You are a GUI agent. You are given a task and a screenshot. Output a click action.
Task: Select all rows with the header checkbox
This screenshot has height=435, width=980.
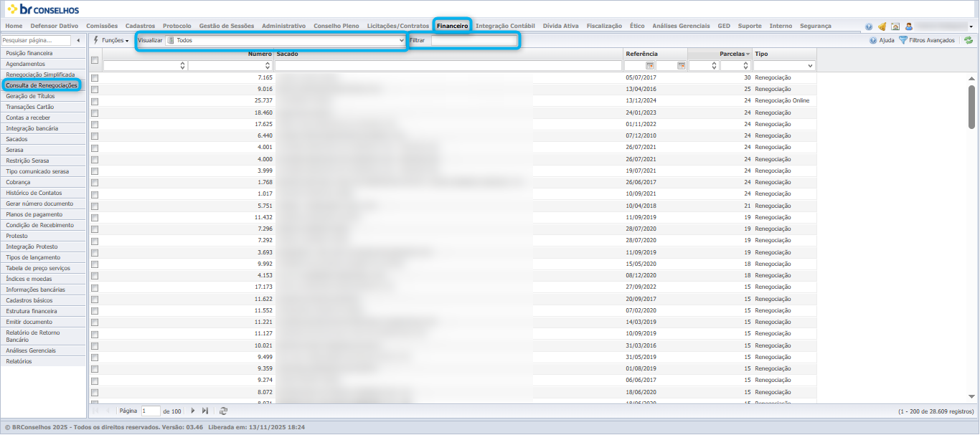tap(95, 60)
